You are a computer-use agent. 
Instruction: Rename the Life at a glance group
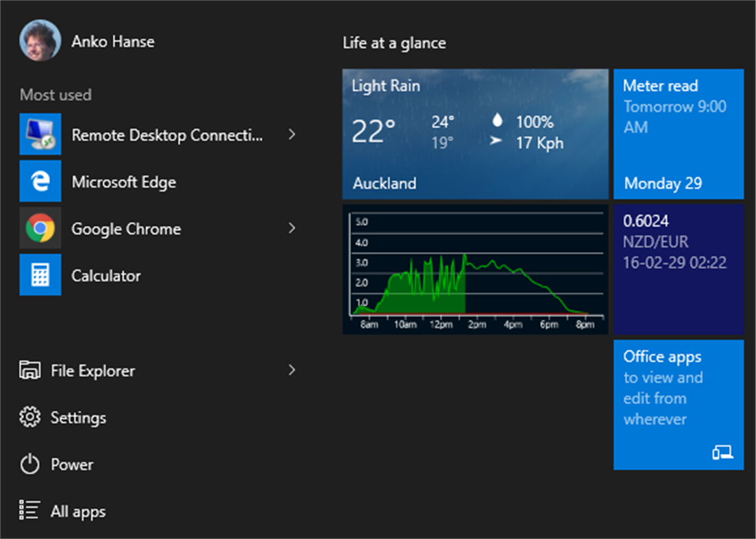click(394, 42)
